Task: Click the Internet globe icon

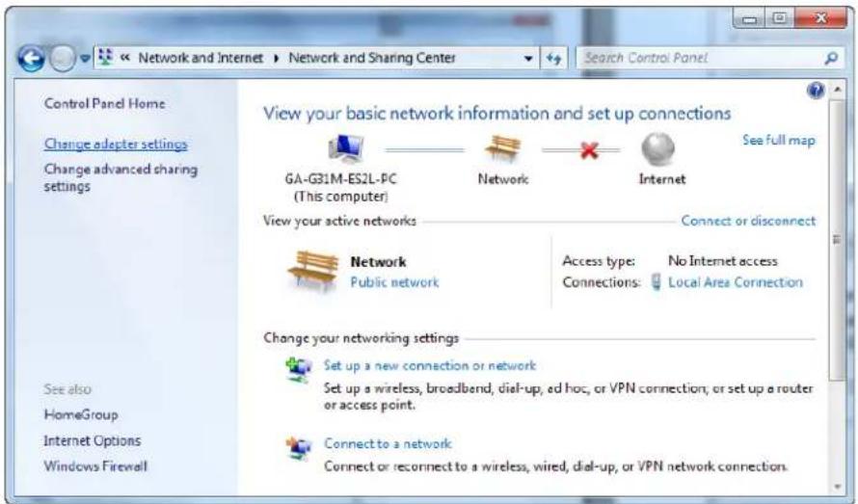Action: click(x=657, y=148)
